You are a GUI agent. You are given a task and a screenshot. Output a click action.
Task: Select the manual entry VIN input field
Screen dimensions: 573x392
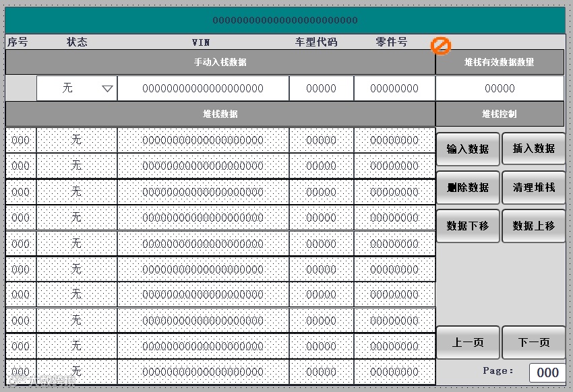(x=203, y=88)
